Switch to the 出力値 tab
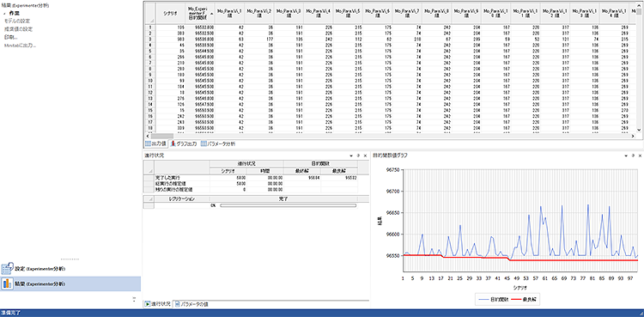 155,144
